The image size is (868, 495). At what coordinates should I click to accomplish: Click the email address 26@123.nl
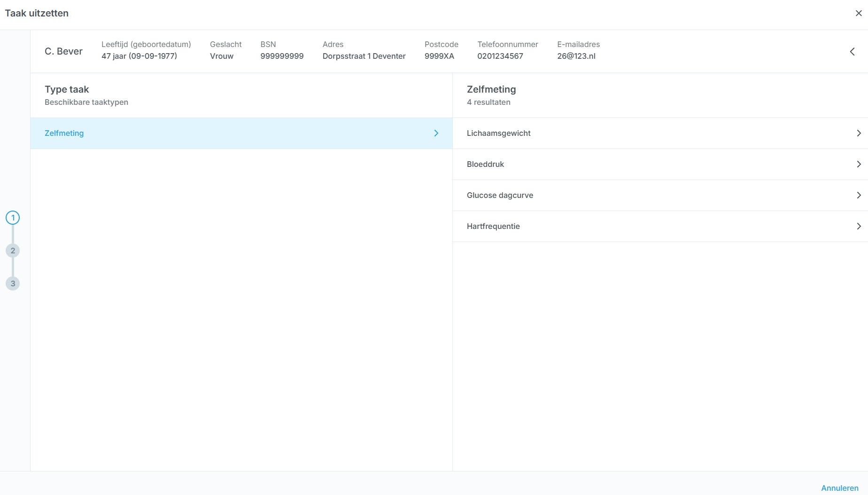click(x=576, y=56)
